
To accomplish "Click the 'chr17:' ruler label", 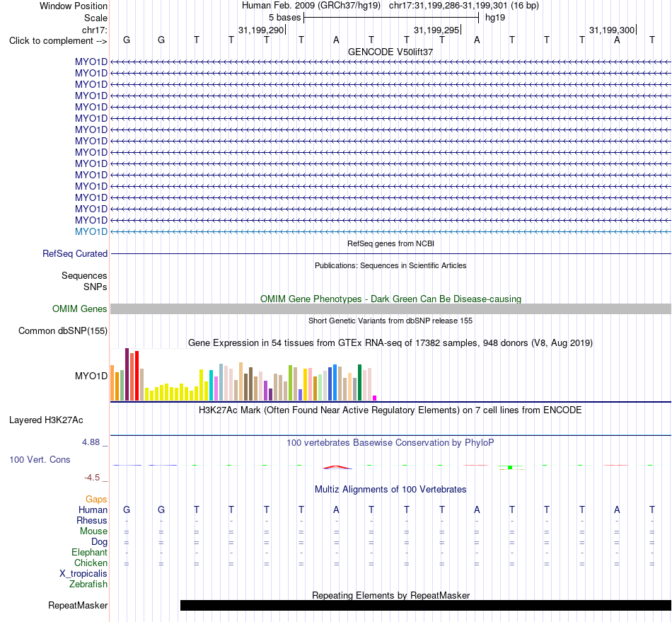I will [x=94, y=30].
